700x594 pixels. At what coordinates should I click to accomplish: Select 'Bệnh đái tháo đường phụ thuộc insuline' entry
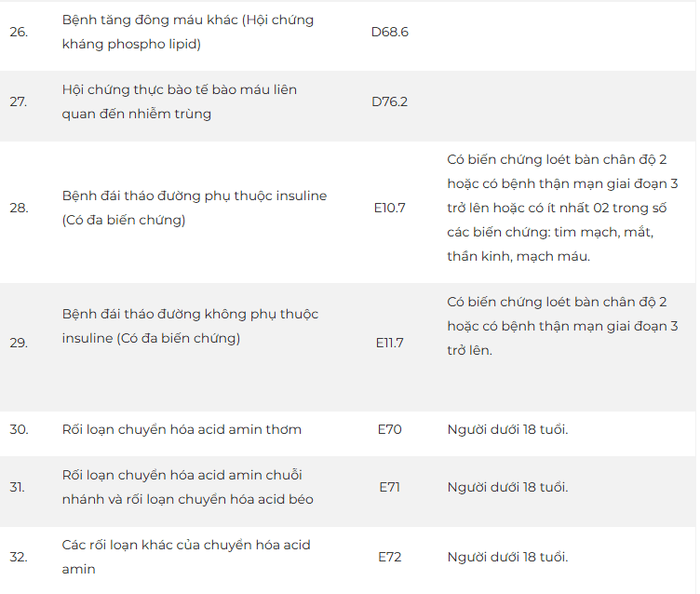pyautogui.click(x=194, y=208)
